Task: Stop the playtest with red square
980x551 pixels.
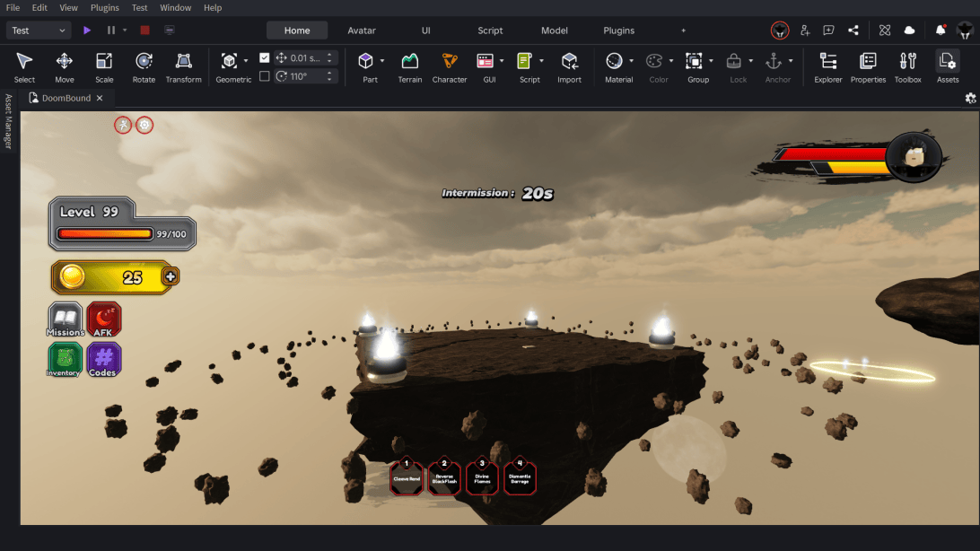Action: [x=145, y=30]
